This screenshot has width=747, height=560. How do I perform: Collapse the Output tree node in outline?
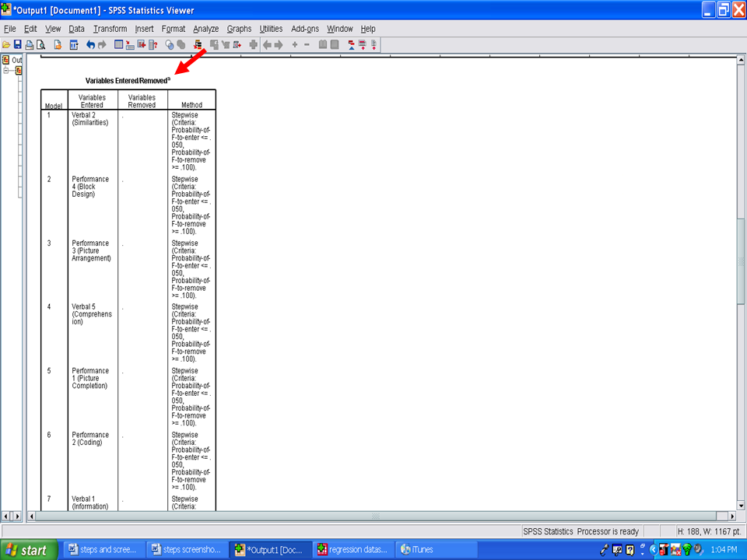(6, 71)
